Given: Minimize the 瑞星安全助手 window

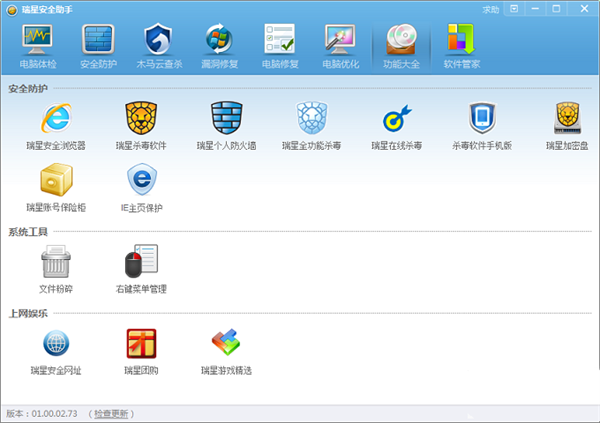Looking at the screenshot, I should [535, 9].
